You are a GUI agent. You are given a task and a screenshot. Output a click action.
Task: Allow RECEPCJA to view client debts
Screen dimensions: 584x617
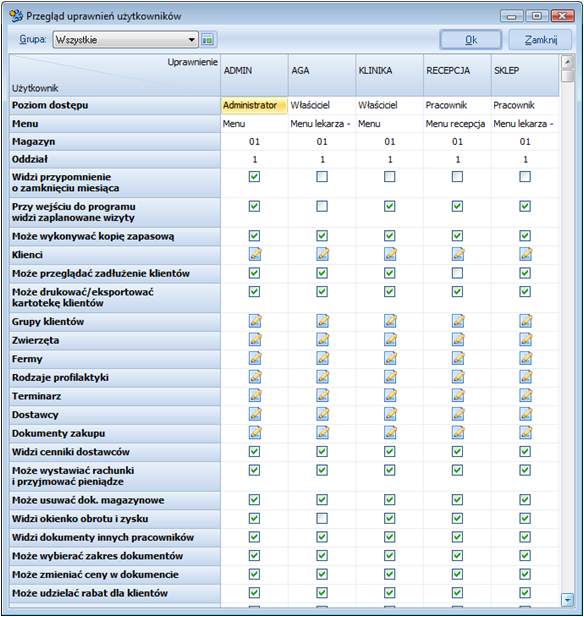point(457,273)
